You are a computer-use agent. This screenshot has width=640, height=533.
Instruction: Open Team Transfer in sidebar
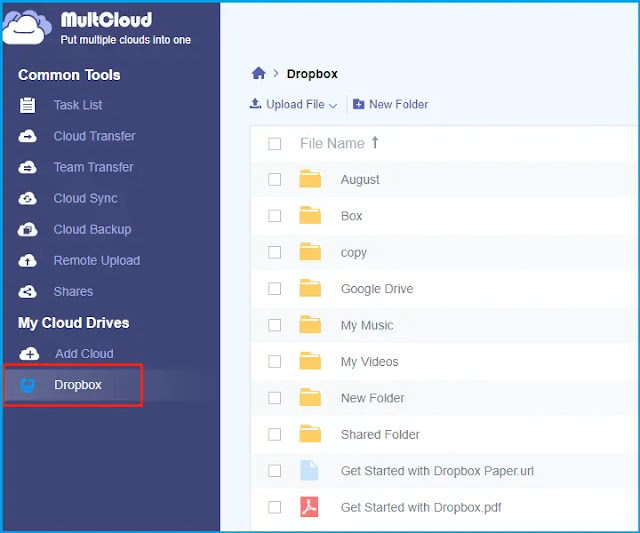93,167
